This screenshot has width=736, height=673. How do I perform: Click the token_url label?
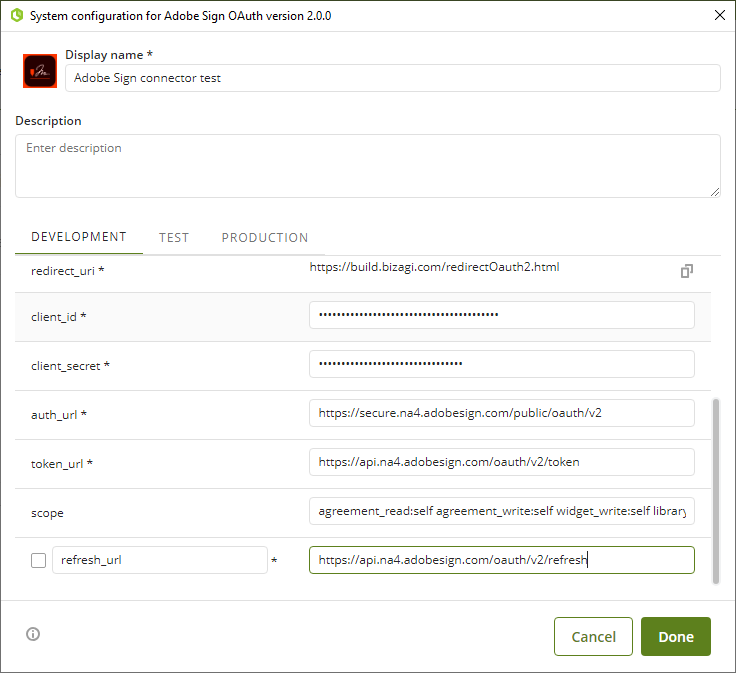pos(61,464)
